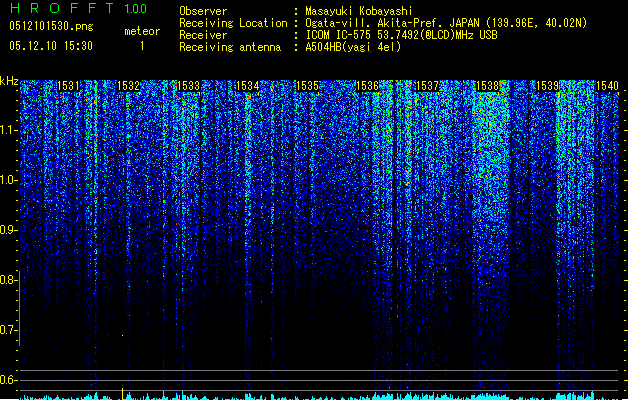Click the 0.6 kHz axis label

pos(8,380)
